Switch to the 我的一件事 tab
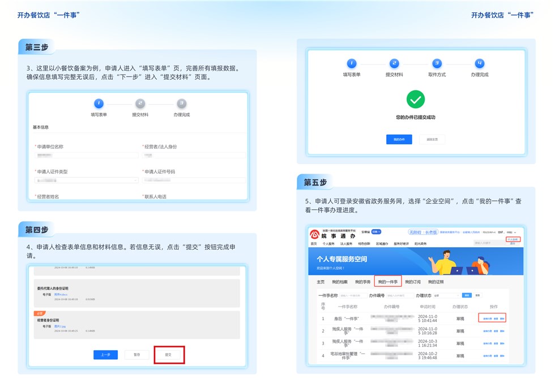The height and width of the screenshot is (392, 555). 387,282
